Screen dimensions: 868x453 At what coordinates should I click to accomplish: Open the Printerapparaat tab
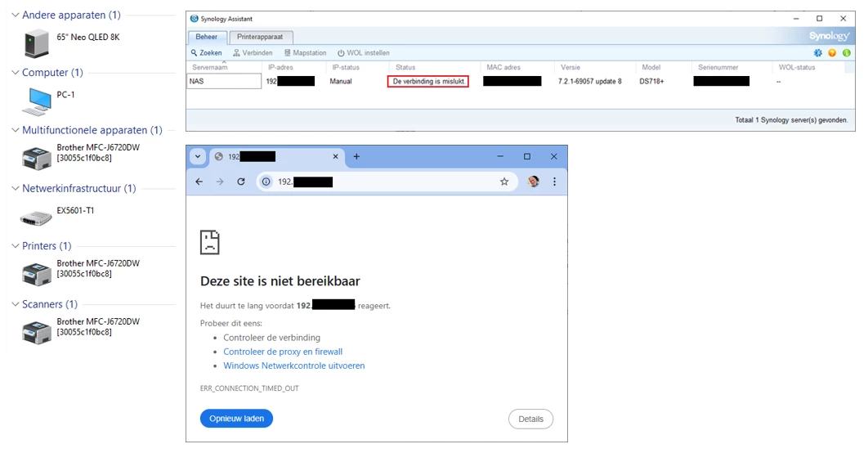[260, 37]
